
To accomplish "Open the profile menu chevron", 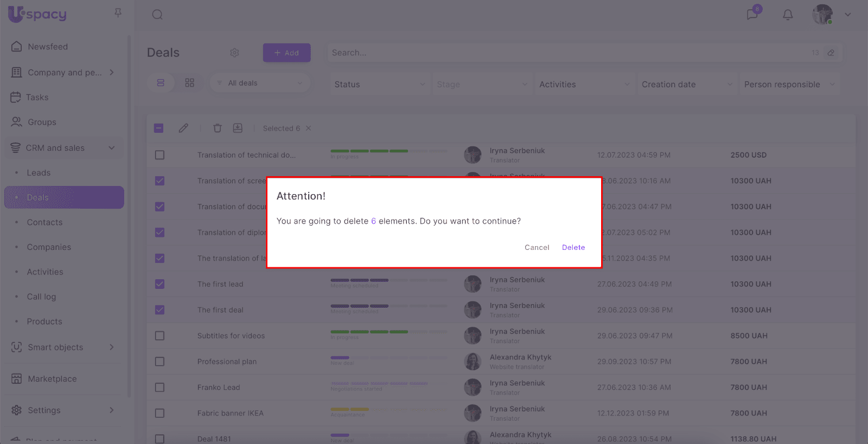I will pos(847,15).
